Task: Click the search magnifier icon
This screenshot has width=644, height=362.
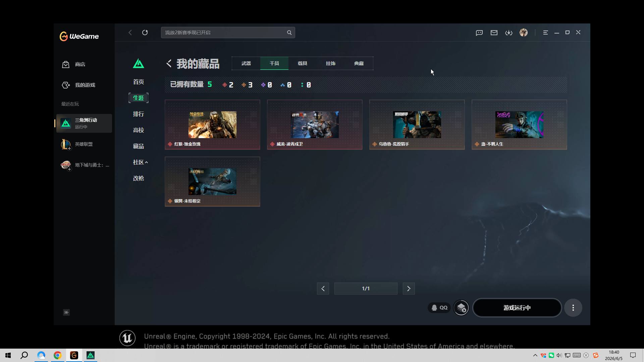Action: [289, 33]
